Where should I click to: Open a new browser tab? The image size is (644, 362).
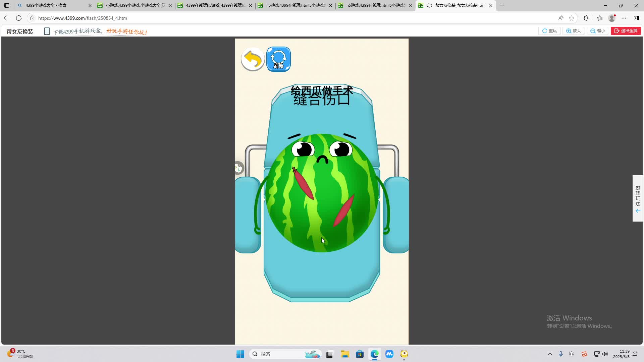click(502, 5)
